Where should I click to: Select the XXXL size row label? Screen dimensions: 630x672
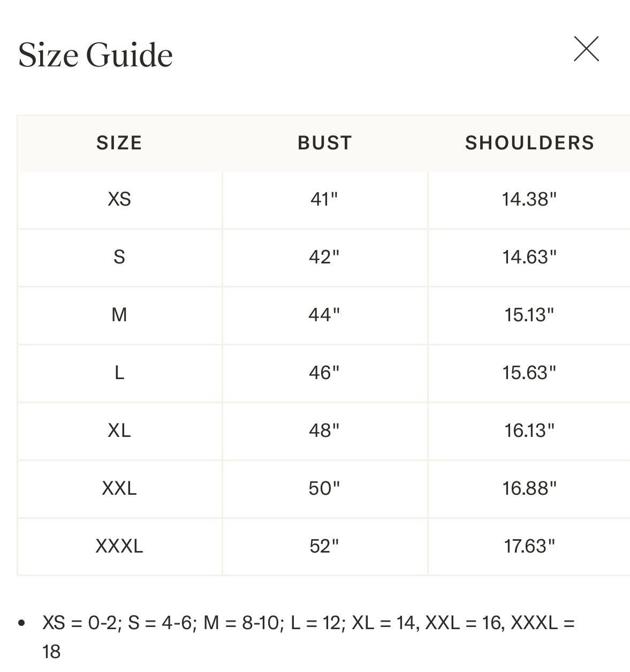click(x=119, y=546)
